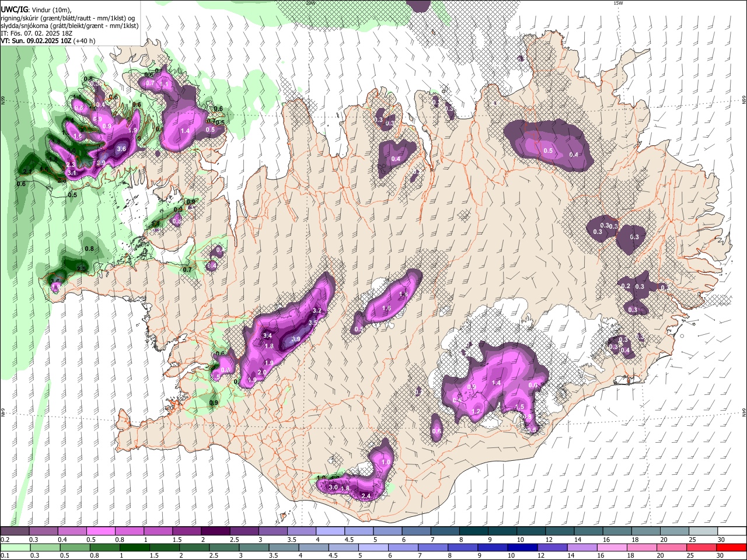Screen dimensions: 747x560
Task: Click the 'VT: Sun. 09.02.2025 10Z (+40 h)' line
Action: (48, 41)
